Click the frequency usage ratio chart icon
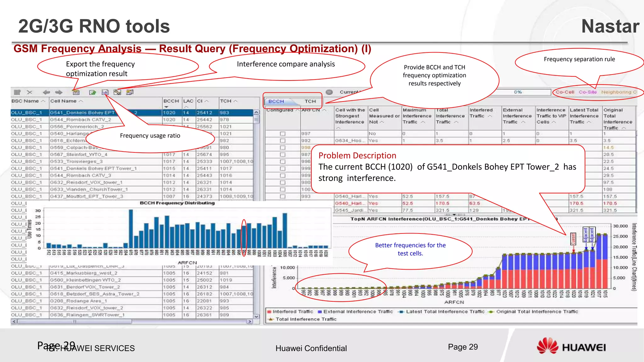The height and width of the screenshot is (362, 644). pos(105,92)
